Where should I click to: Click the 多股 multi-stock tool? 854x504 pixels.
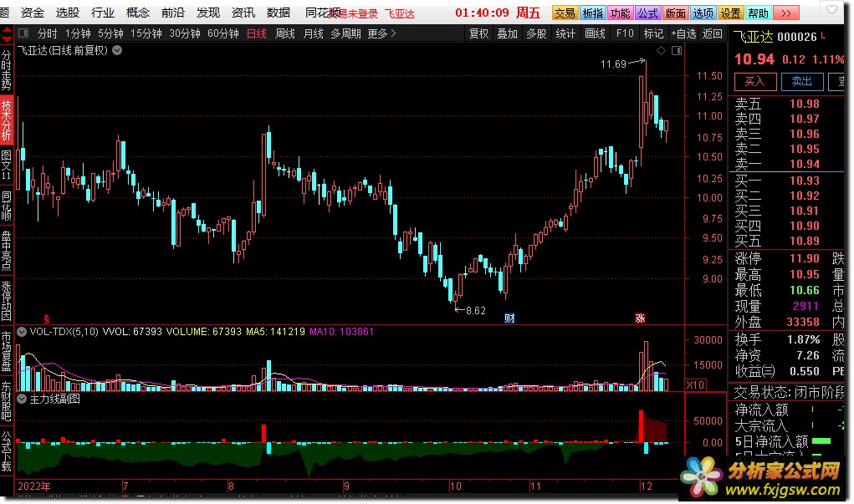coord(536,33)
